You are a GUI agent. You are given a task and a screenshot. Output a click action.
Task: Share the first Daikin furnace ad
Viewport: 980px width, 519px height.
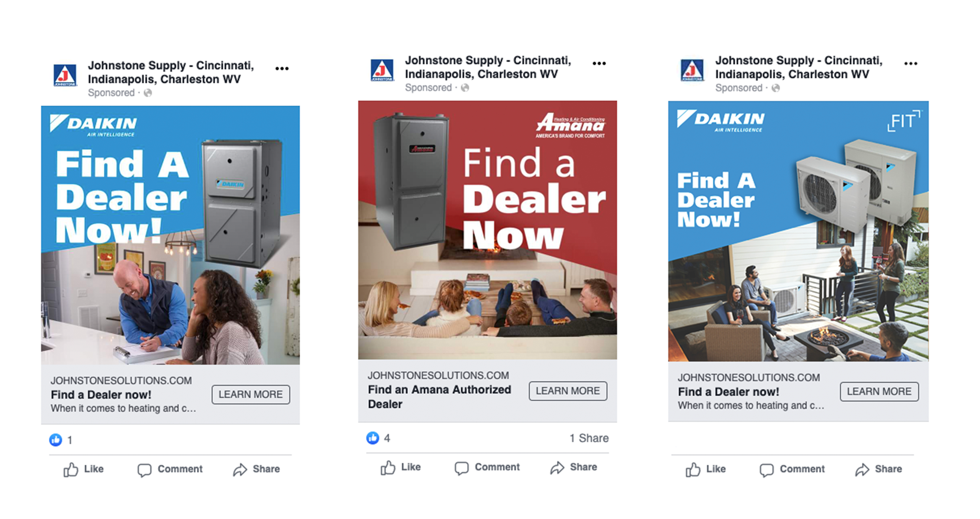[x=257, y=469]
